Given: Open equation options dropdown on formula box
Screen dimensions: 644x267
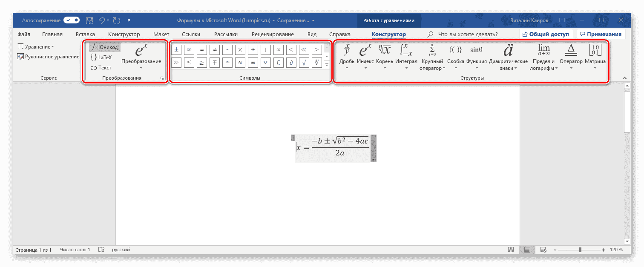Looking at the screenshot, I should 374,160.
